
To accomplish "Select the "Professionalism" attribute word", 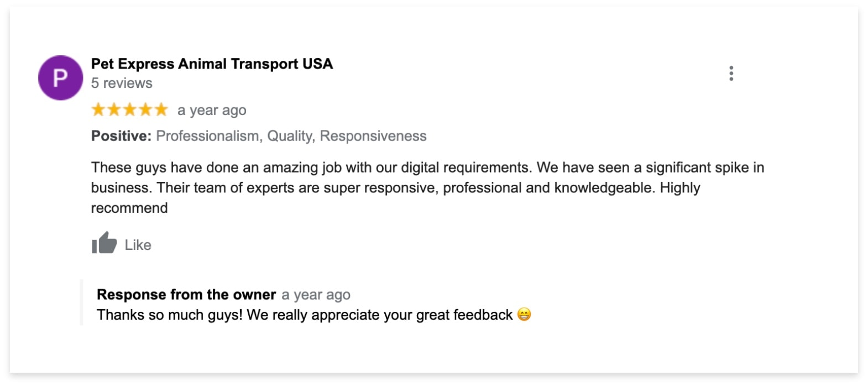I will [x=208, y=136].
